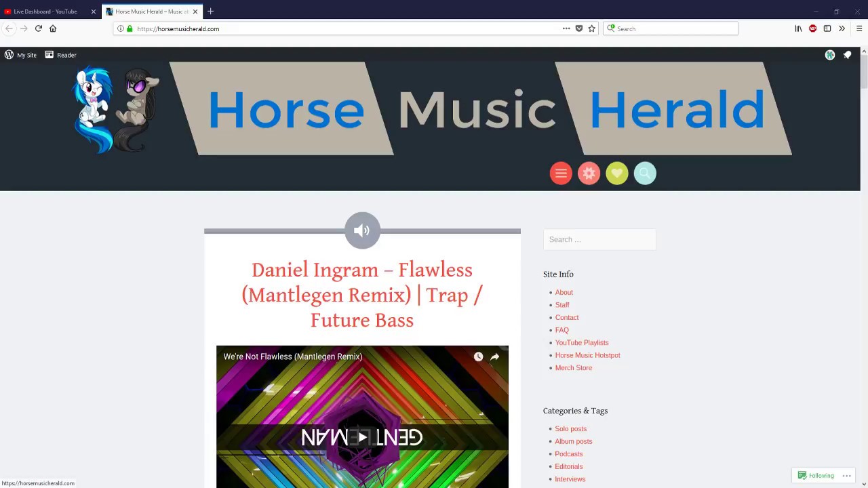Open the Firefox hamburger application menu

pyautogui.click(x=859, y=28)
